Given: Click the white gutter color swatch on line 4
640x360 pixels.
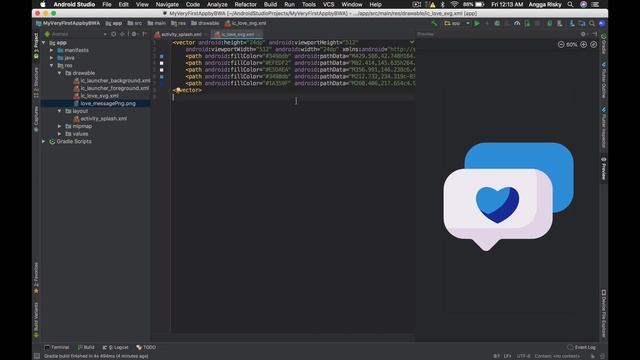Looking at the screenshot, I should (162, 63).
